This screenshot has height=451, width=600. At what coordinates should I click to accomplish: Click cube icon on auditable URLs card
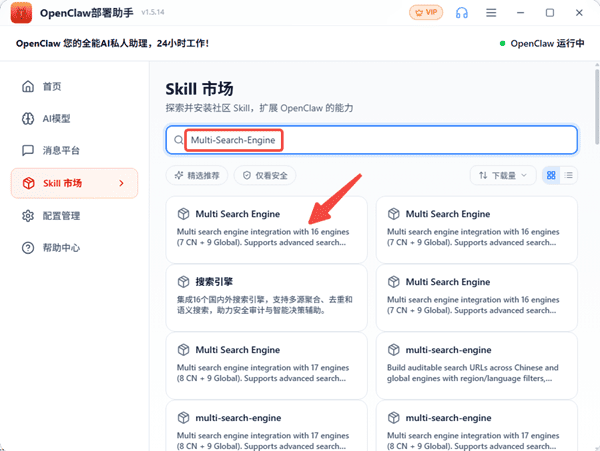click(x=394, y=350)
